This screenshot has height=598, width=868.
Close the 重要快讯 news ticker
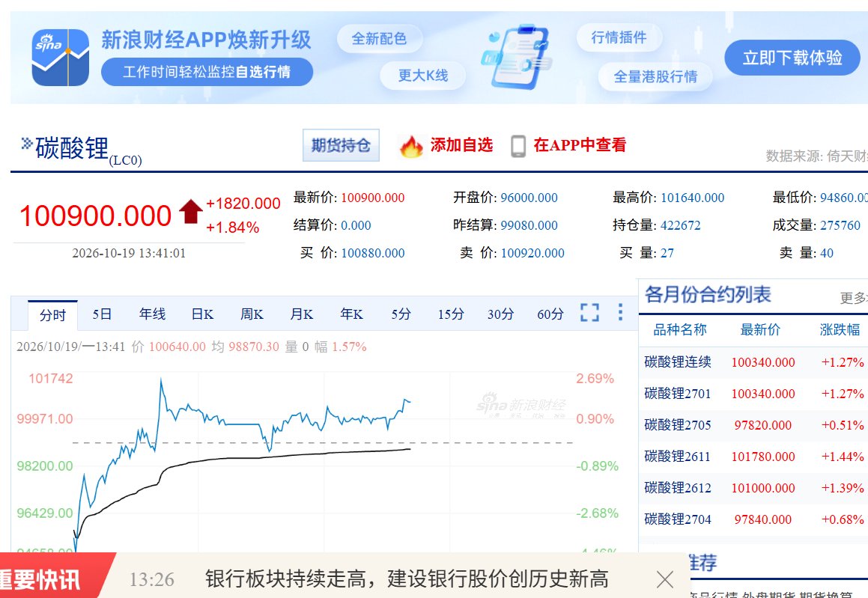pyautogui.click(x=665, y=579)
